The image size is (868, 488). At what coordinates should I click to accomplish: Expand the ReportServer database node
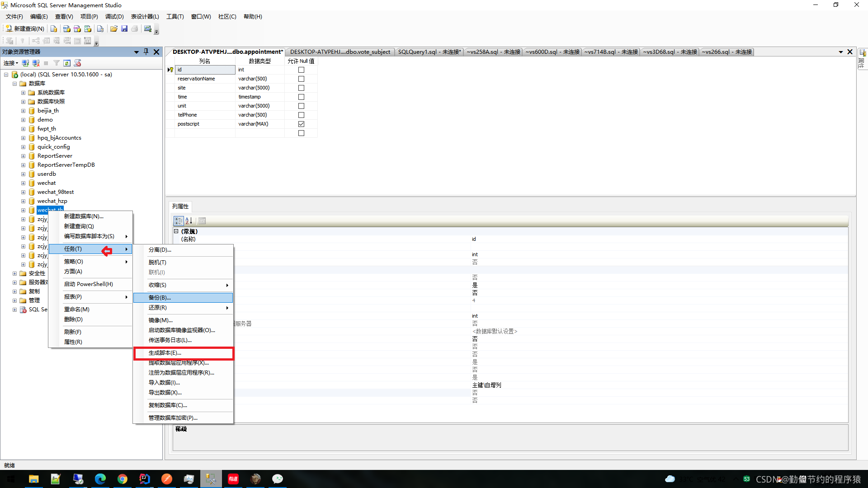(x=23, y=156)
